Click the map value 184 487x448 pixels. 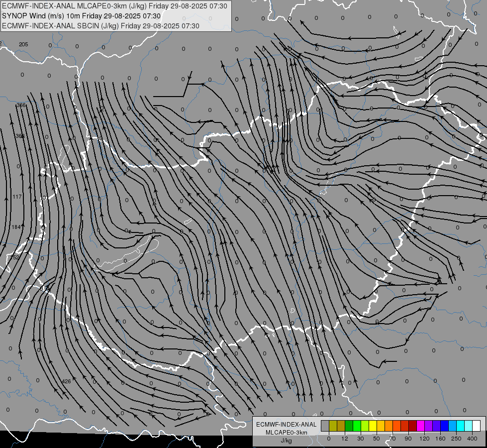click(16, 227)
